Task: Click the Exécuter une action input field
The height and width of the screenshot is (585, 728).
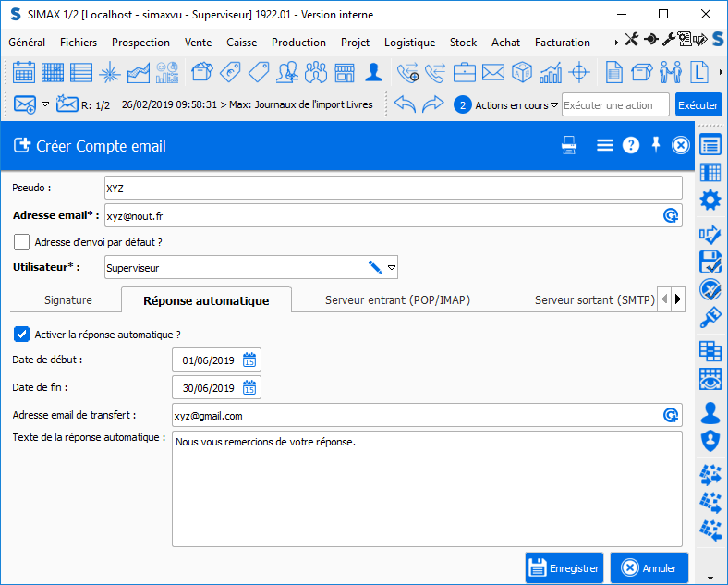Action: tap(615, 105)
